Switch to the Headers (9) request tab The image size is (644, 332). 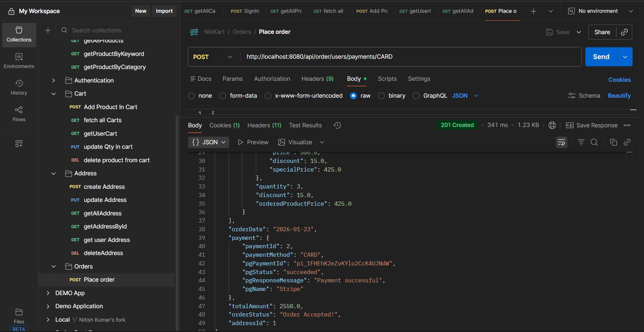point(317,79)
